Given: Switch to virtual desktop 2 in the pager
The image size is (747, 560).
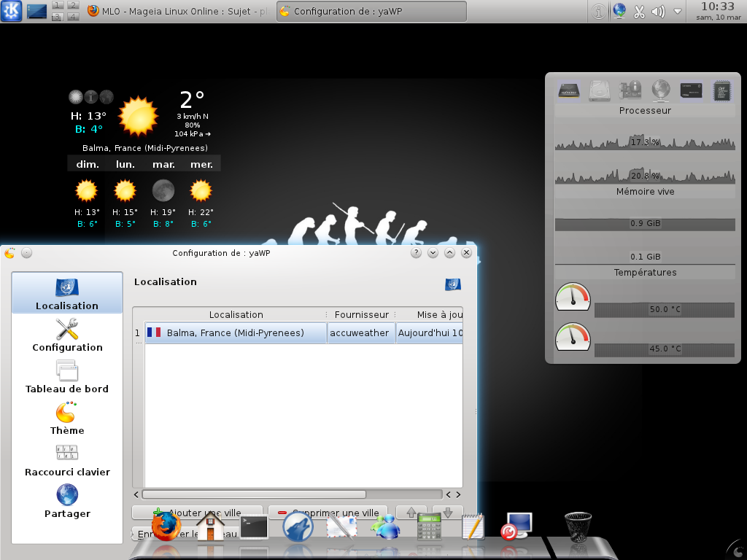Looking at the screenshot, I should tap(73, 5).
